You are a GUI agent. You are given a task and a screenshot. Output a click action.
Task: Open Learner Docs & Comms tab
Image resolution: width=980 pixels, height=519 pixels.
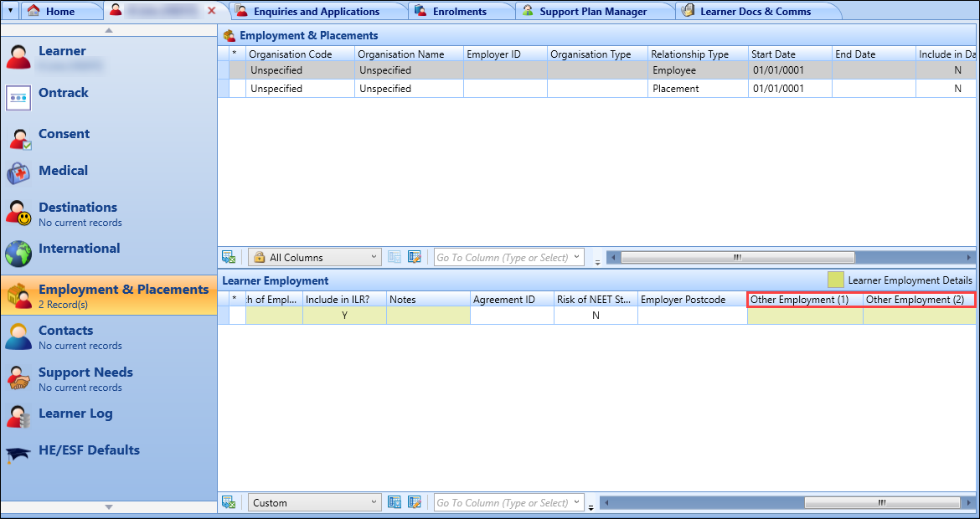(x=756, y=11)
